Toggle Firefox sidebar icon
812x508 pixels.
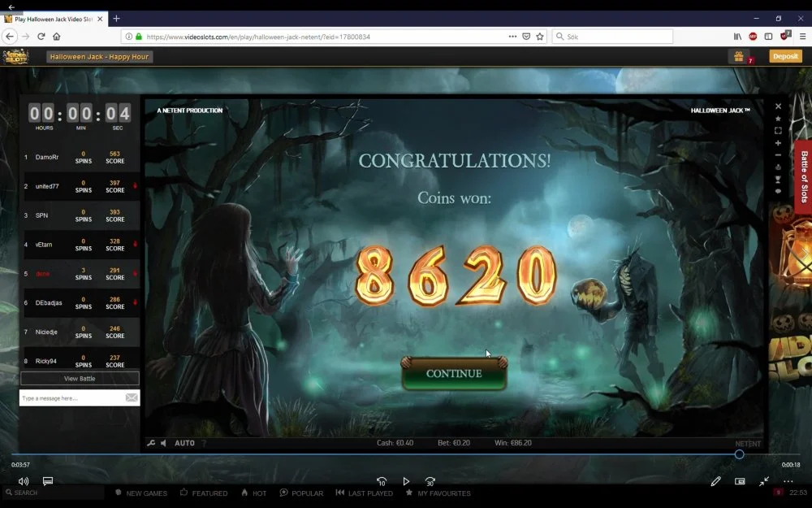tap(768, 37)
